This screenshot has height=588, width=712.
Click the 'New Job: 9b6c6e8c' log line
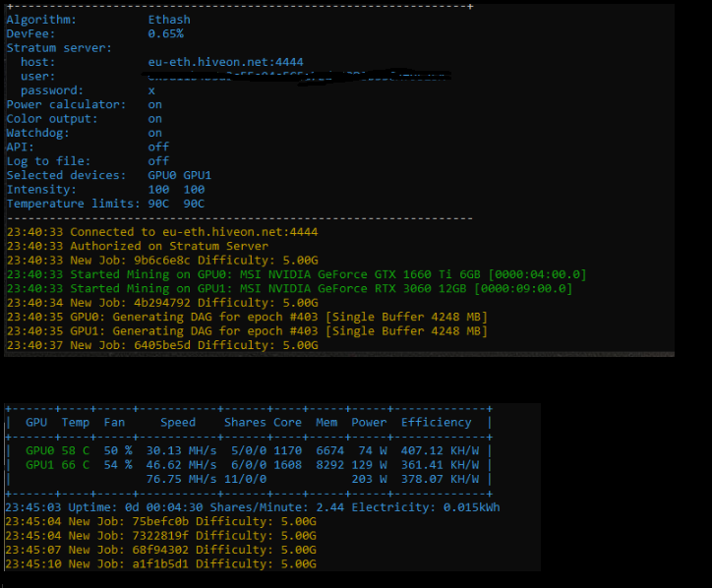pyautogui.click(x=162, y=261)
